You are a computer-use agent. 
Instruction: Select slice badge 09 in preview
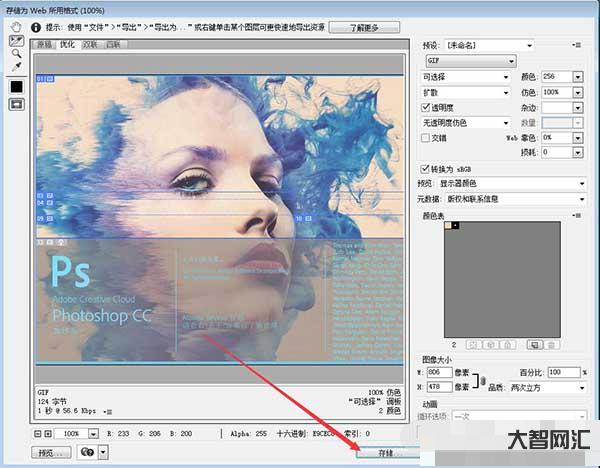(x=45, y=219)
